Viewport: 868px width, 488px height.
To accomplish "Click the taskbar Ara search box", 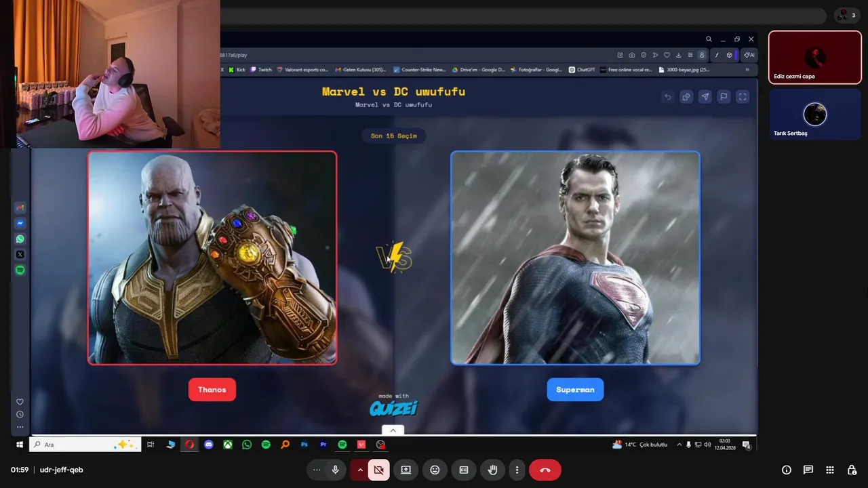I will pyautogui.click(x=86, y=445).
